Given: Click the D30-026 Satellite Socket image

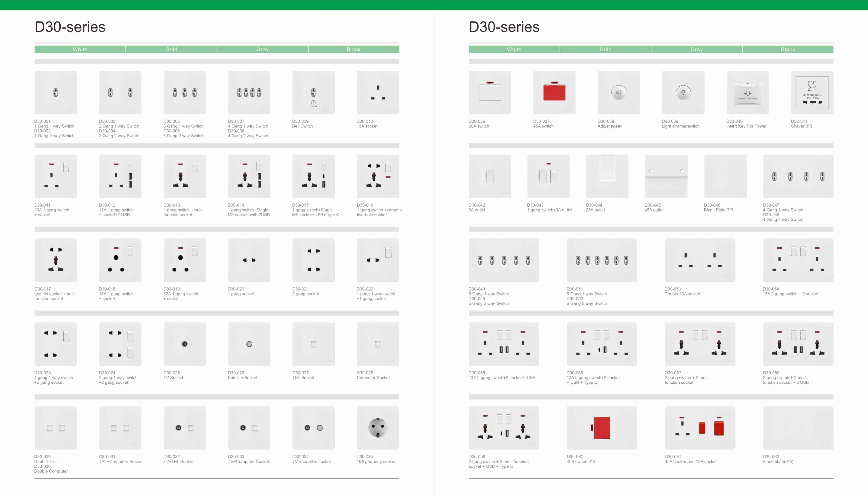Looking at the screenshot, I should pos(249,344).
